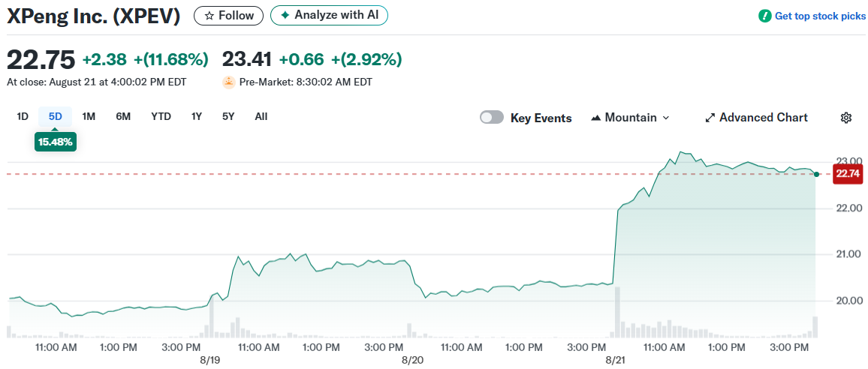
Task: Click the At close August 21 timestamp
Action: click(x=96, y=82)
